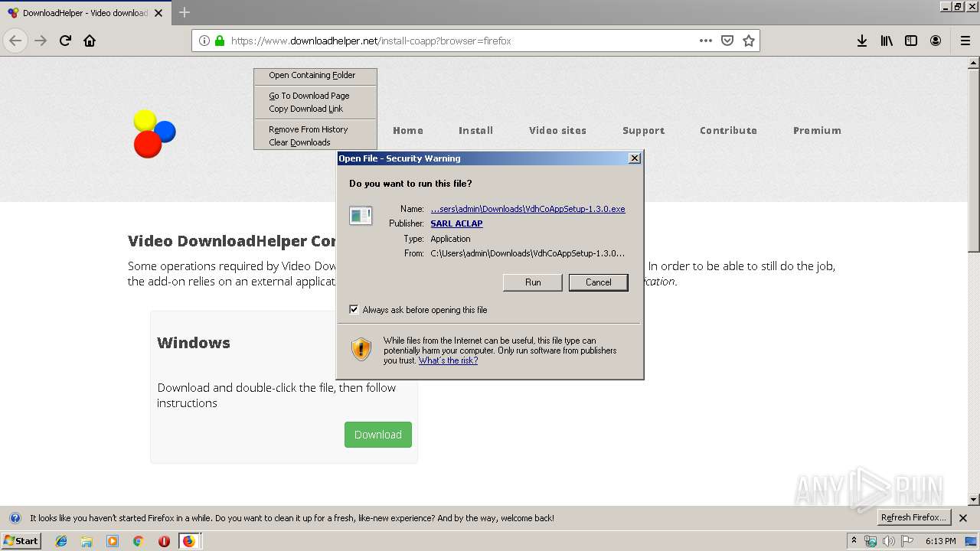Screen dimensions: 980x551
Task: Launch Chrome from taskbar
Action: (x=138, y=541)
